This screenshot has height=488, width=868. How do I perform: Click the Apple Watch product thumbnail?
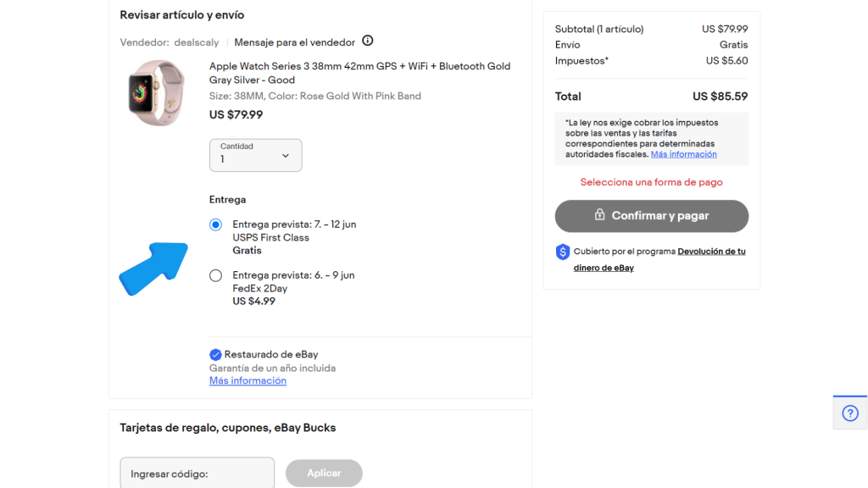coord(156,93)
